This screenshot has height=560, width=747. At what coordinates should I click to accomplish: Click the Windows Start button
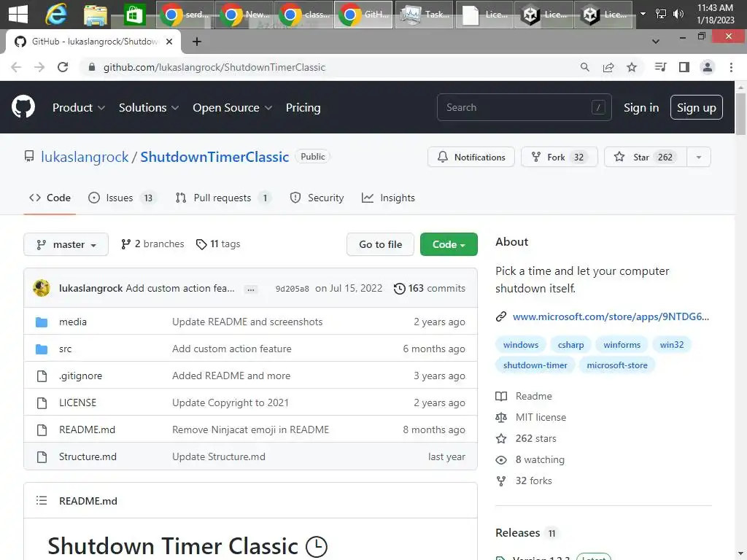[x=18, y=15]
